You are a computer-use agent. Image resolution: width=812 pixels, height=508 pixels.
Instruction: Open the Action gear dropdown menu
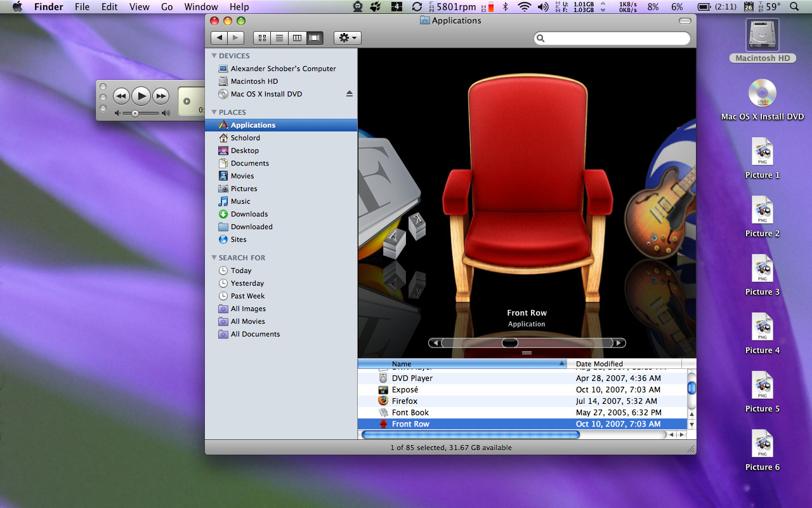pyautogui.click(x=348, y=38)
